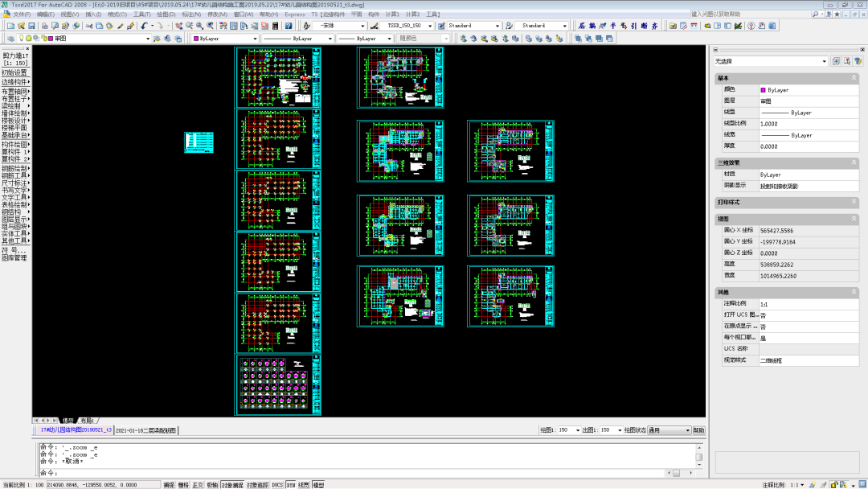868x489 pixels.
Task: Expand the TSSD_150_150 dimension style dropdown
Action: [x=430, y=26]
